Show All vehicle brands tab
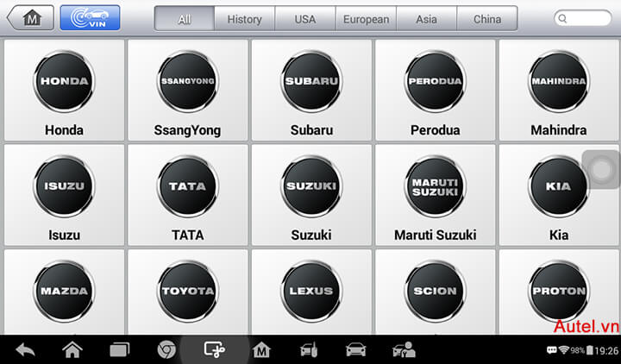The width and height of the screenshot is (621, 364). (185, 19)
